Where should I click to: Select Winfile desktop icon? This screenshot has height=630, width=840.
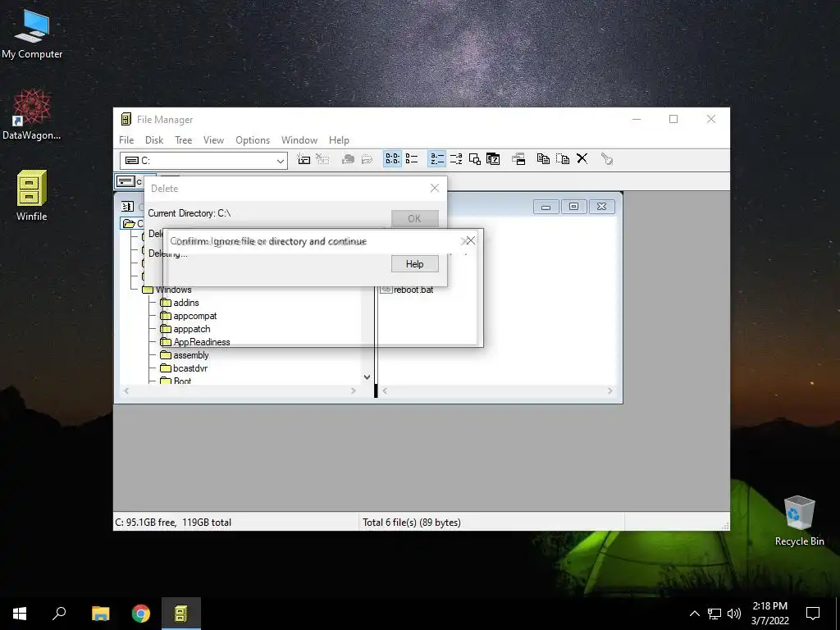tap(32, 195)
